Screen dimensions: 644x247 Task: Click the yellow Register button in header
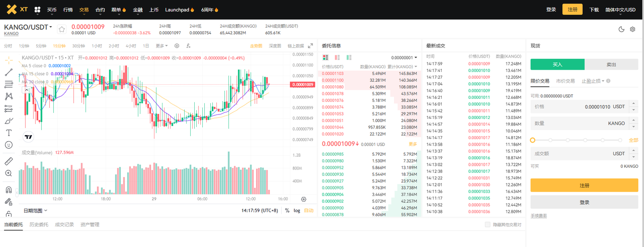point(573,9)
